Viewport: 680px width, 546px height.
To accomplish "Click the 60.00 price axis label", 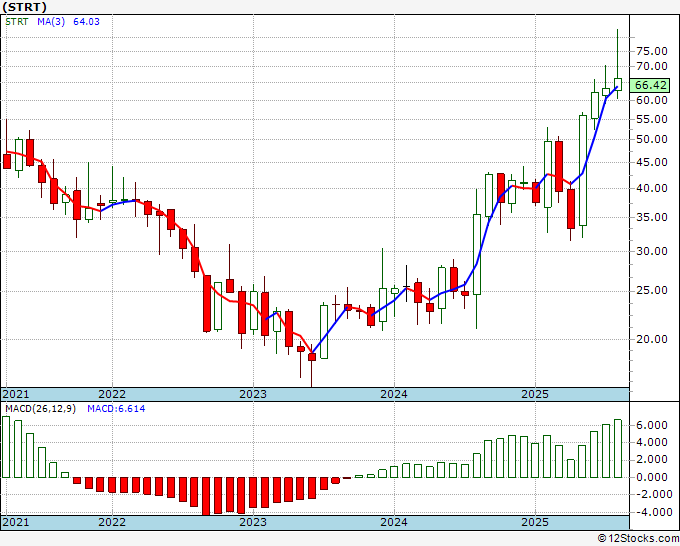I will (x=651, y=100).
